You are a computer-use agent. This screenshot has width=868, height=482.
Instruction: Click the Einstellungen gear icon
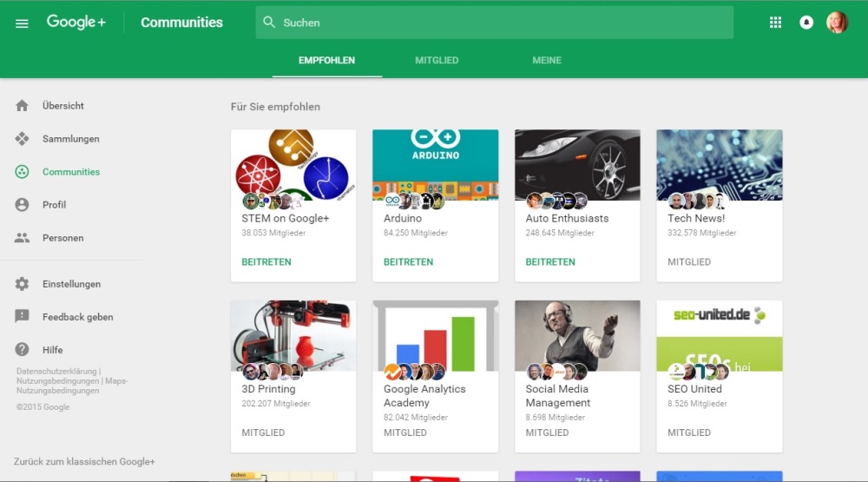(x=22, y=284)
